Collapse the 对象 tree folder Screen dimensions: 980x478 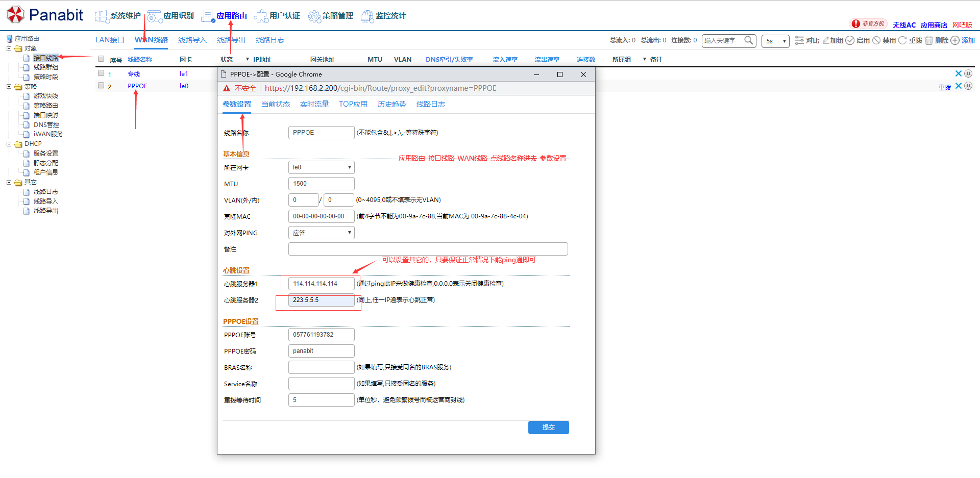tap(9, 48)
